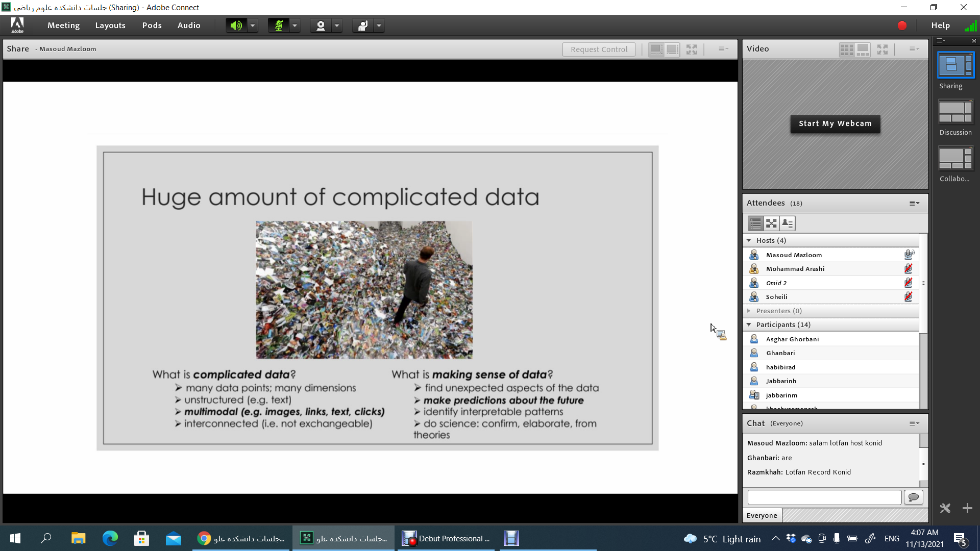This screenshot has width=980, height=551.
Task: Open the Meeting menu
Action: tap(63, 26)
